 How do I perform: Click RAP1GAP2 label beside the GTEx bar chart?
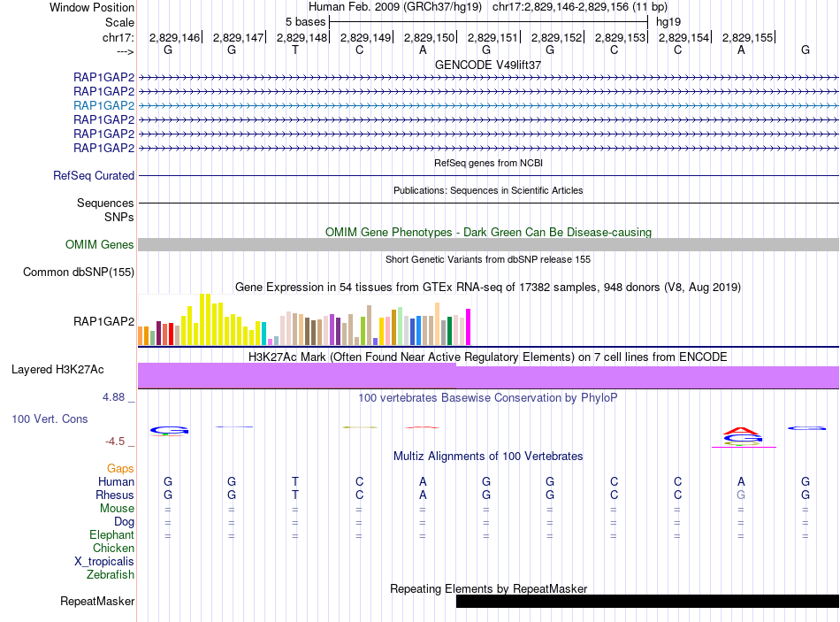click(104, 321)
